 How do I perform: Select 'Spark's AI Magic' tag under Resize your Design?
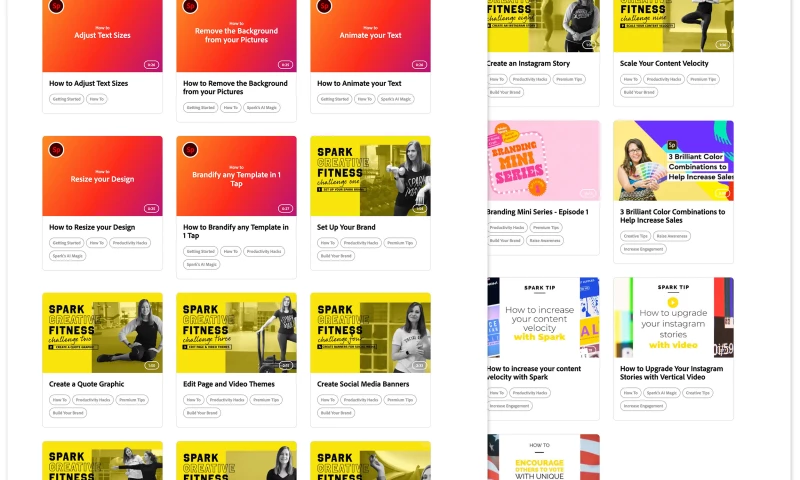pyautogui.click(x=67, y=256)
